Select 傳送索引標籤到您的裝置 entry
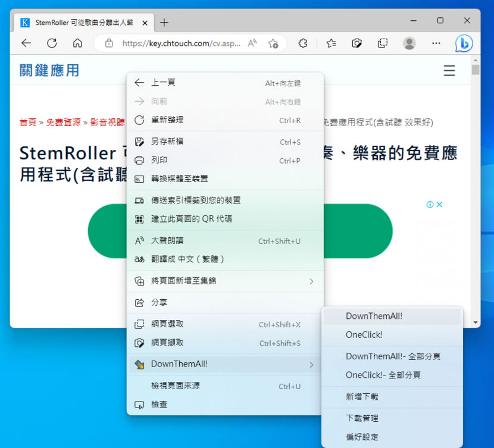Screen dimensions: 494x448 click(x=225, y=200)
